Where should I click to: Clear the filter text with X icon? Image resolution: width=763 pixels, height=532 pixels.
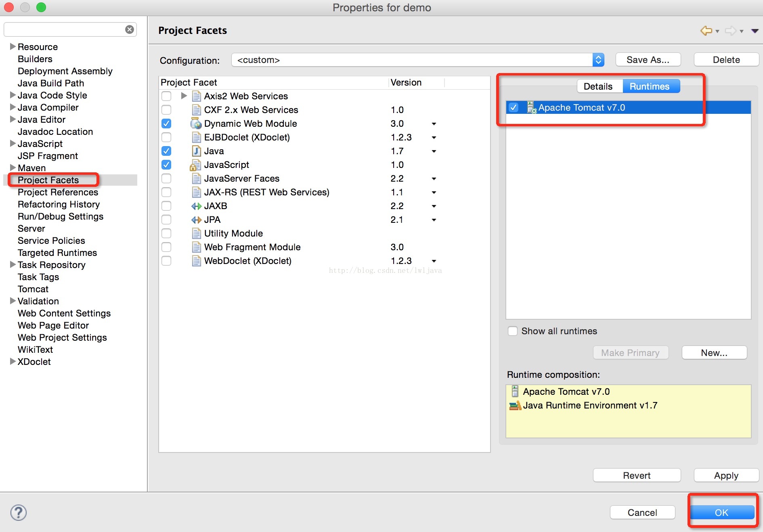(130, 29)
